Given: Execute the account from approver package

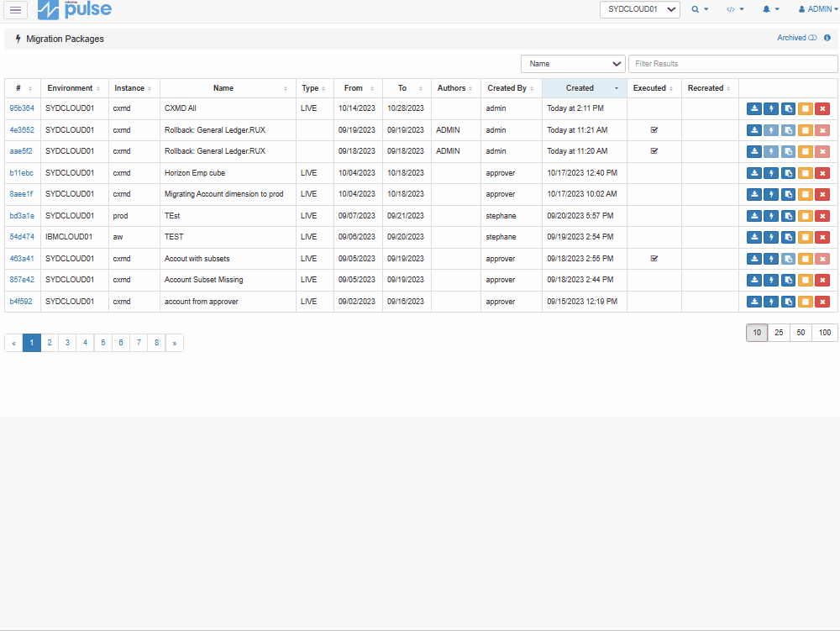Looking at the screenshot, I should [x=771, y=302].
